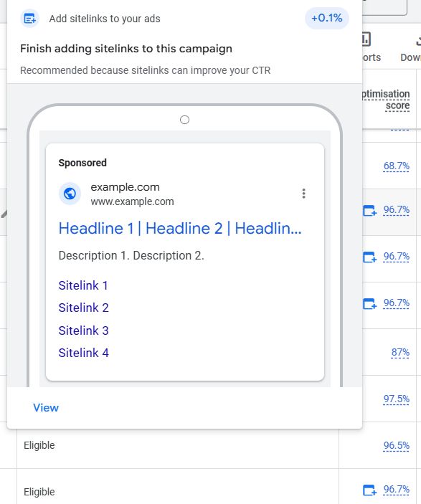Click the +0.1% score uplift badge
Image resolution: width=421 pixels, height=504 pixels.
click(327, 19)
